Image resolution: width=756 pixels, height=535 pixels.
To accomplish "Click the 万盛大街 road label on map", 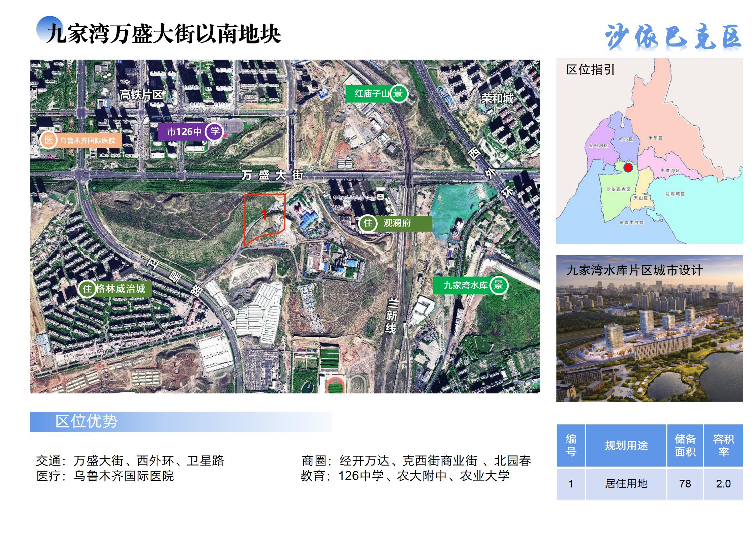I will pos(272,175).
